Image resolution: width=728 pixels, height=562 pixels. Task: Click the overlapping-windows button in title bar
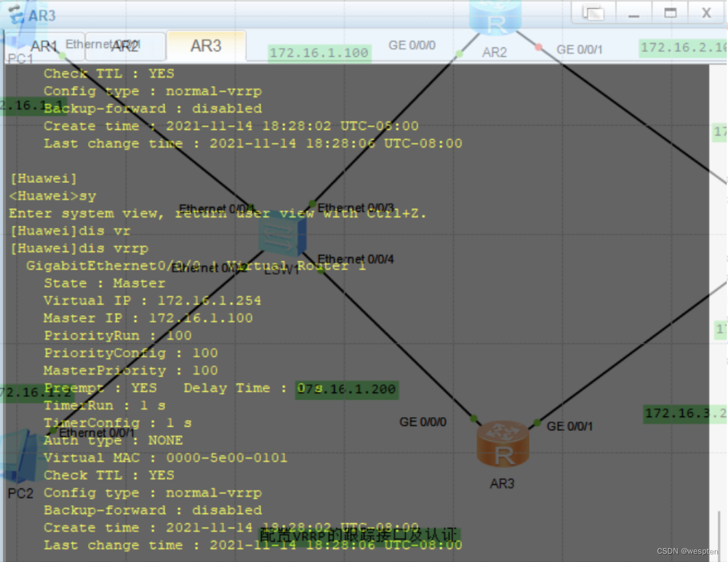593,13
